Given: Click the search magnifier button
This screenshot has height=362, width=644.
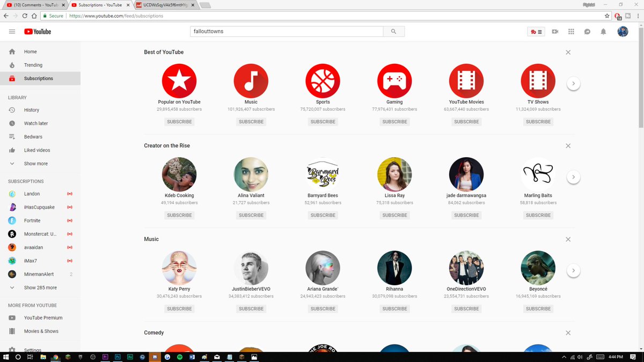Looking at the screenshot, I should (394, 32).
